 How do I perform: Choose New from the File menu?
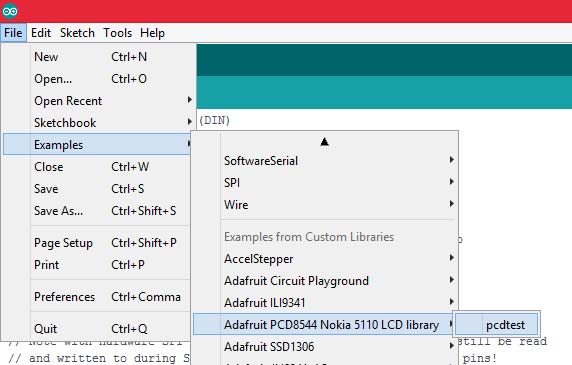pos(97,57)
